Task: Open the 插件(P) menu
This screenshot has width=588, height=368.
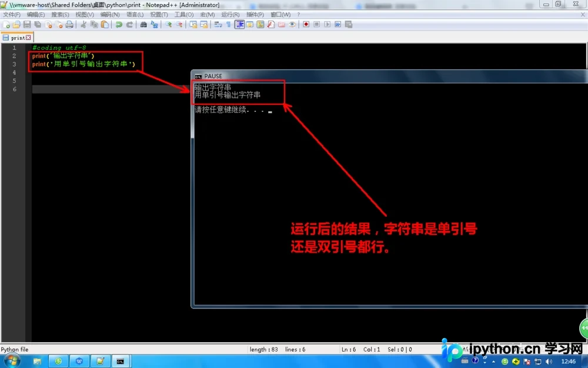Action: pos(255,14)
